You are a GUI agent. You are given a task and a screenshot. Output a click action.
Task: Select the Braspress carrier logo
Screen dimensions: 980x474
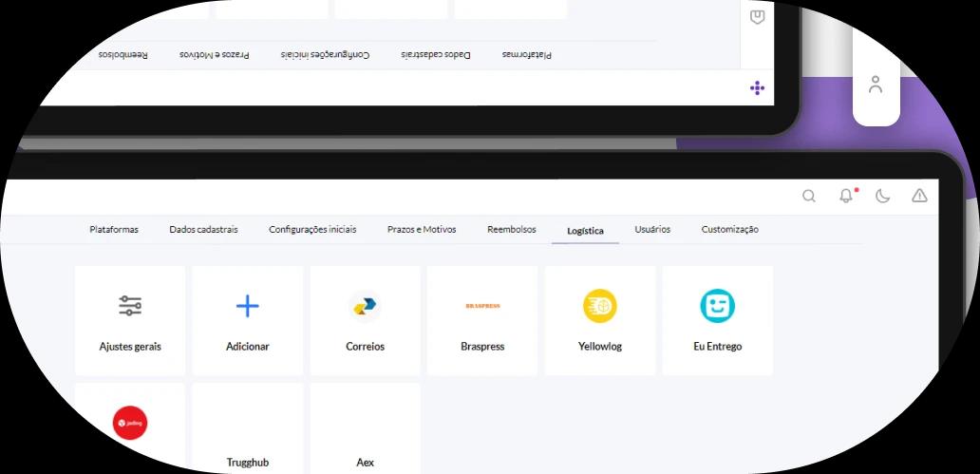click(x=482, y=306)
